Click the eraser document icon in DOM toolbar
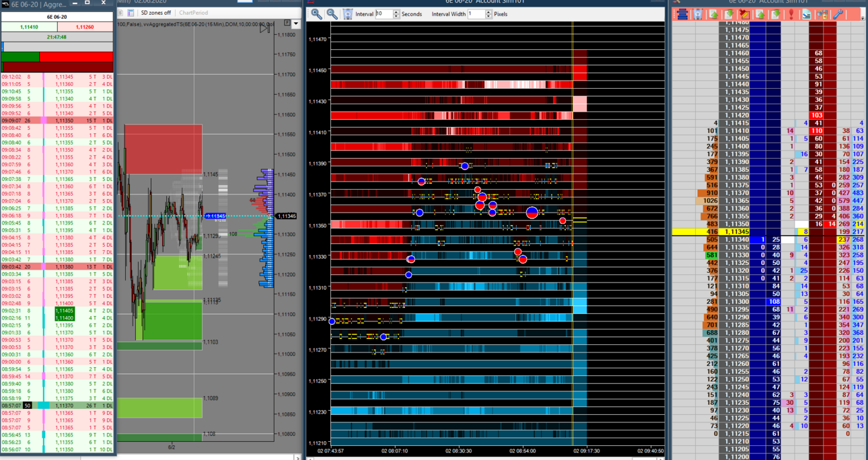868x460 pixels. click(x=806, y=14)
